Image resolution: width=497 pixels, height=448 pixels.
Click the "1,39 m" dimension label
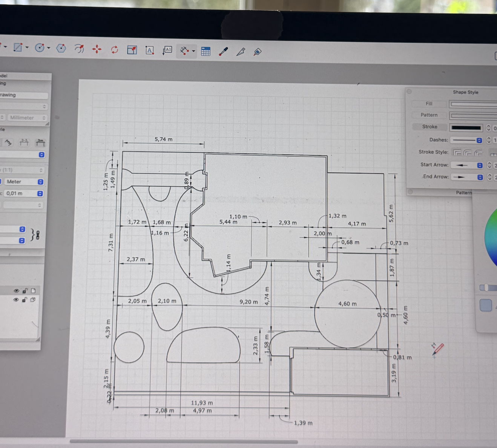[303, 423]
